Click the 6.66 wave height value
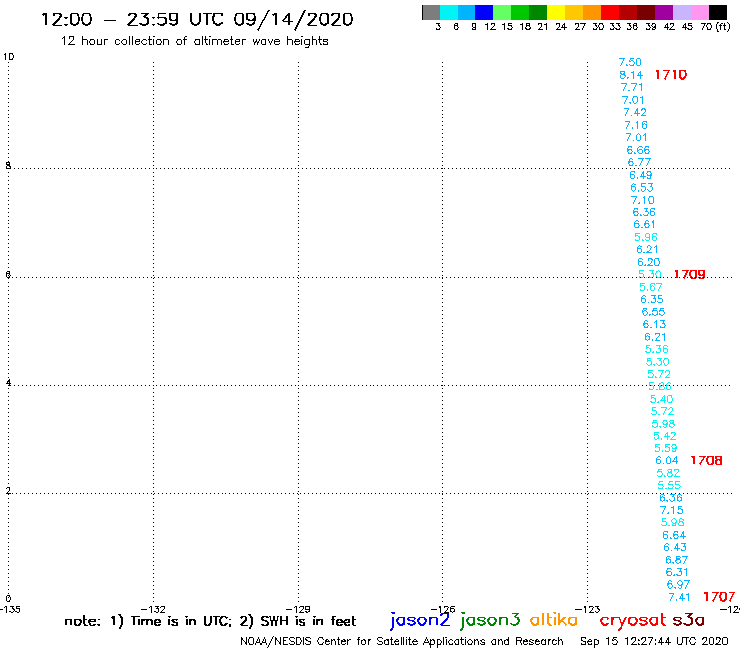Image resolution: width=740 pixels, height=650 pixels. (x=638, y=150)
